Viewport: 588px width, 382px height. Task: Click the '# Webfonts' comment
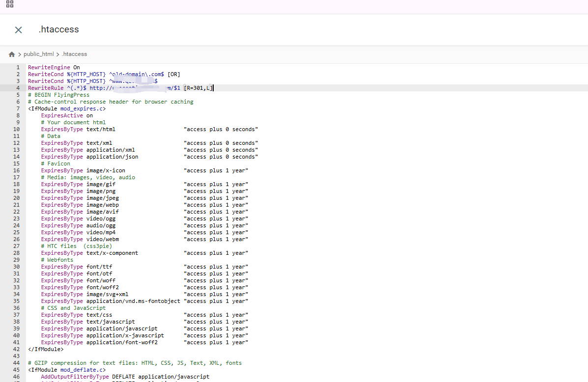pyautogui.click(x=57, y=260)
